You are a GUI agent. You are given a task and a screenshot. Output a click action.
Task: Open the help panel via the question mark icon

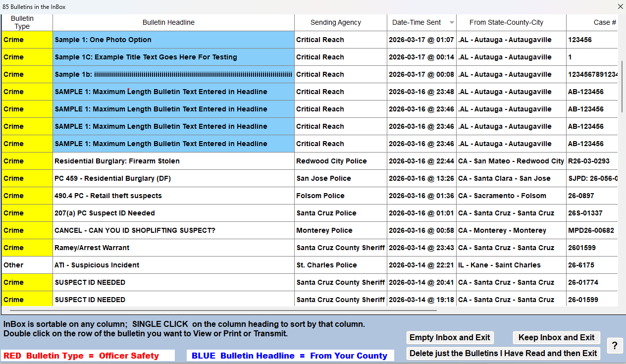coord(615,346)
